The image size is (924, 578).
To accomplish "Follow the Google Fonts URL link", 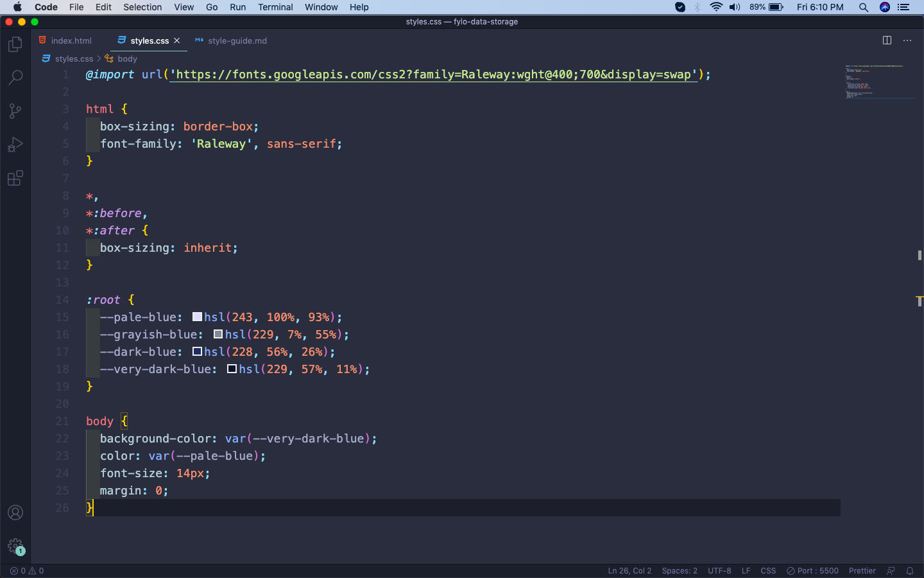I will (433, 74).
